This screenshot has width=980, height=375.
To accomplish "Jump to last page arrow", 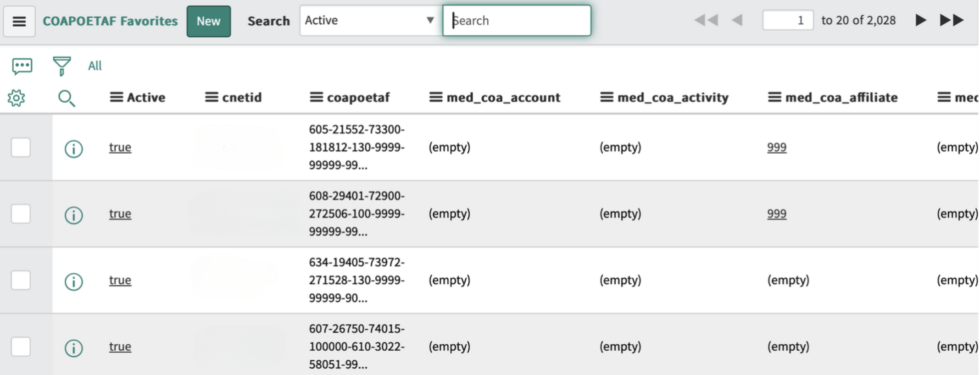I will [x=952, y=20].
